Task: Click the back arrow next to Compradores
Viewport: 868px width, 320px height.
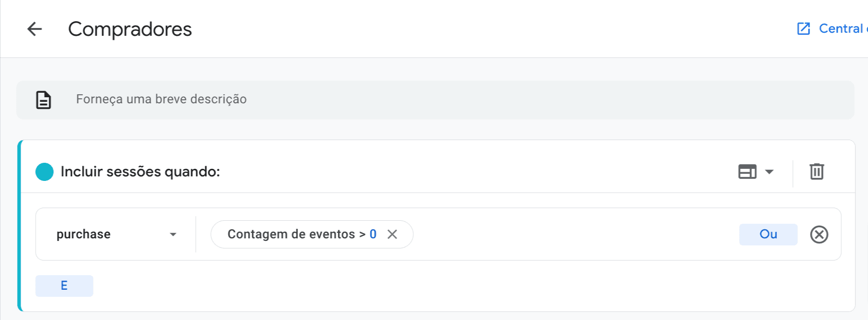Action: click(34, 29)
